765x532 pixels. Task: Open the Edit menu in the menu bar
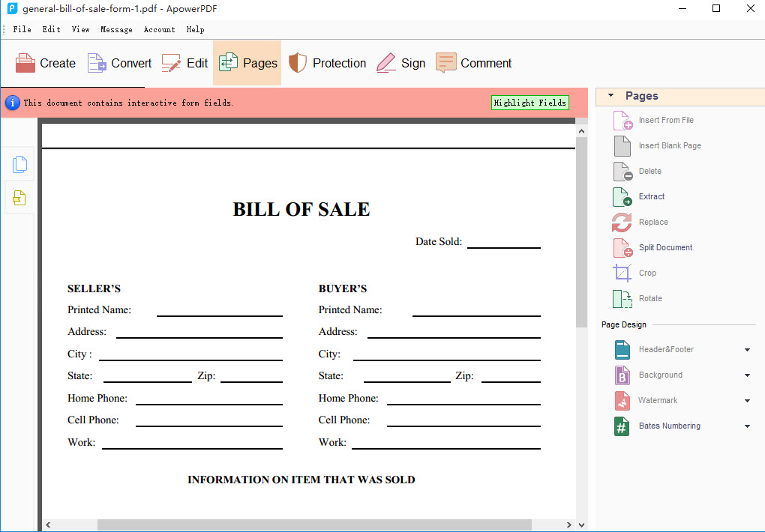point(51,29)
